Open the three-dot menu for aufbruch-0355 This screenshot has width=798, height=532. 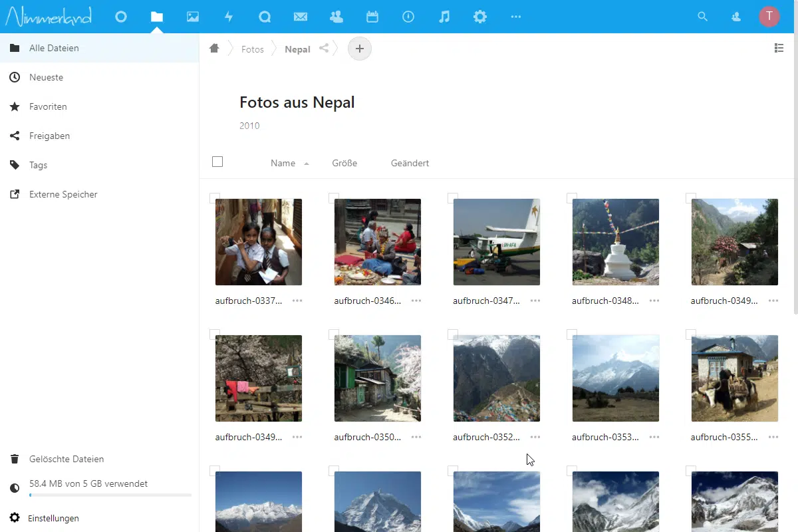773,437
